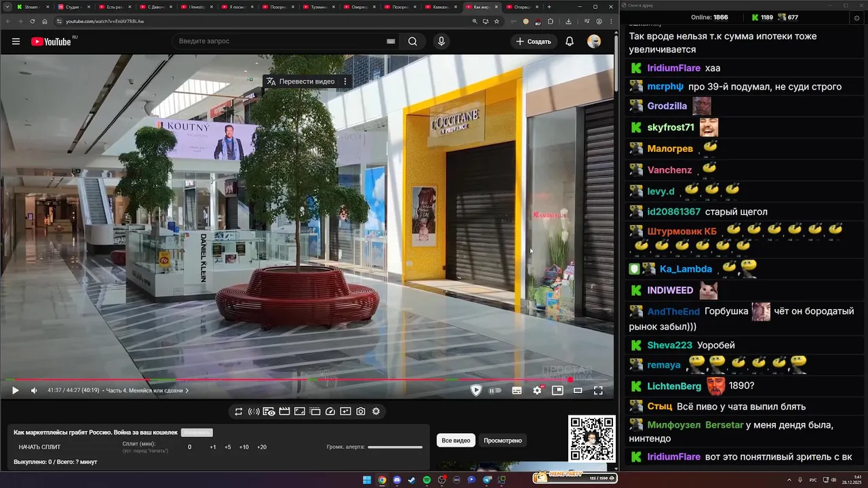Open browser downloads icon

click(x=568, y=21)
